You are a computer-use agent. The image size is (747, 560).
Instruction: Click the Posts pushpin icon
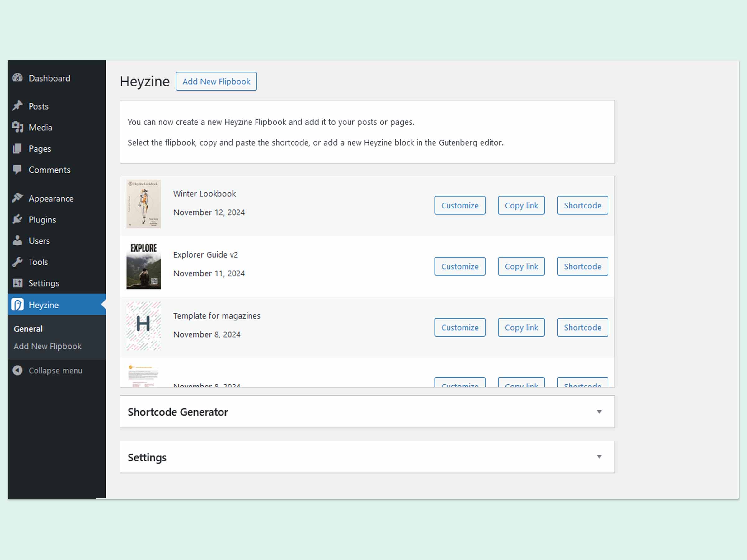pyautogui.click(x=17, y=106)
